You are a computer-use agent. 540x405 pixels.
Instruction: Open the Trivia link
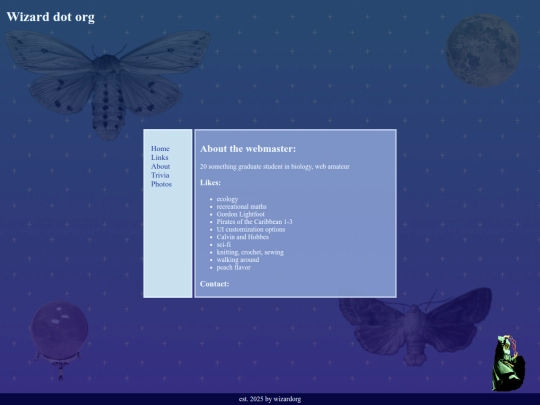click(160, 175)
